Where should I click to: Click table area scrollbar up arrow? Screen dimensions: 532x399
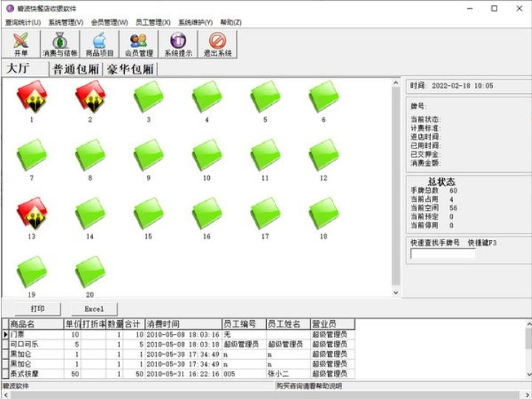click(395, 83)
